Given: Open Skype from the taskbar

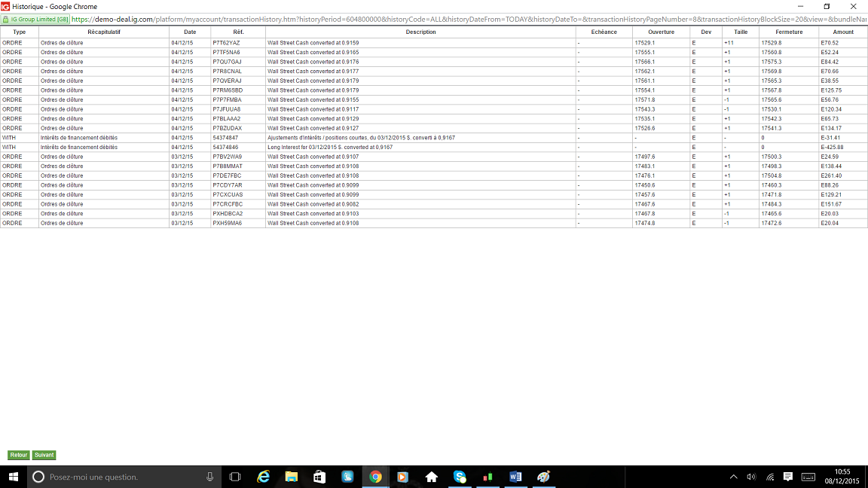Looking at the screenshot, I should tap(460, 477).
